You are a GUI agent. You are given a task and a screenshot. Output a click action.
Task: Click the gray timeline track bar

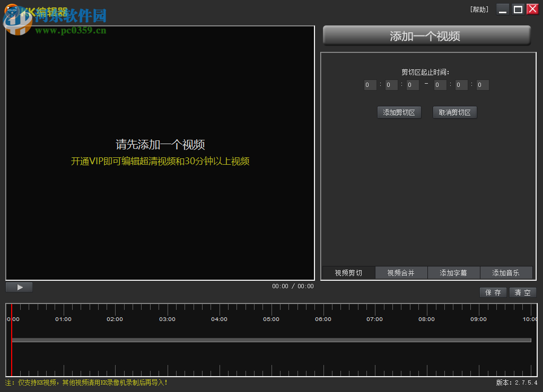point(271,340)
